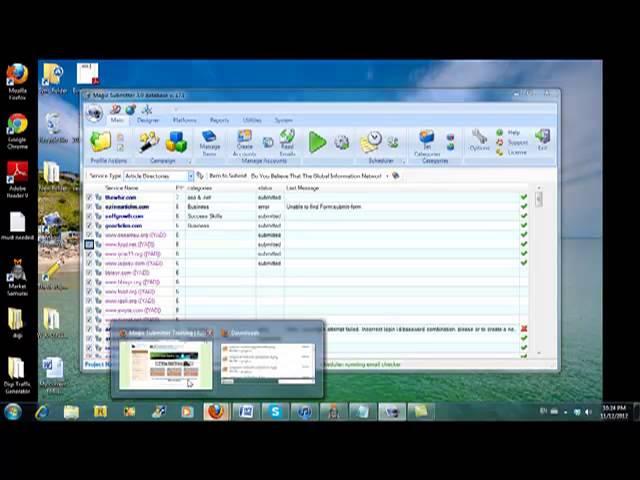Click the Firefox taskbar button
The image size is (640, 480).
point(216,412)
